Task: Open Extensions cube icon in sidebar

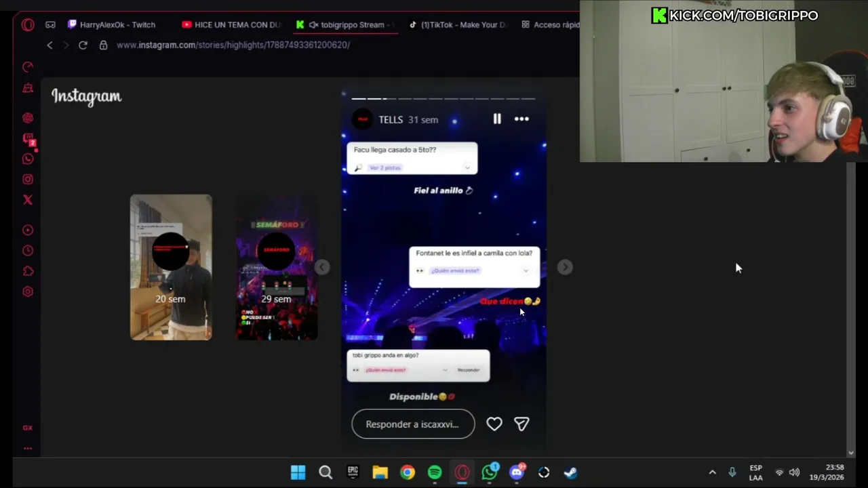Action: 28,271
